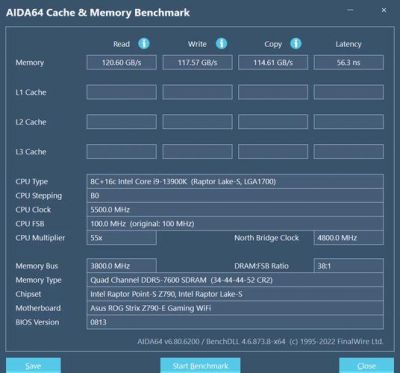Click Start Benchmark button
400x373 pixels.
click(x=200, y=366)
